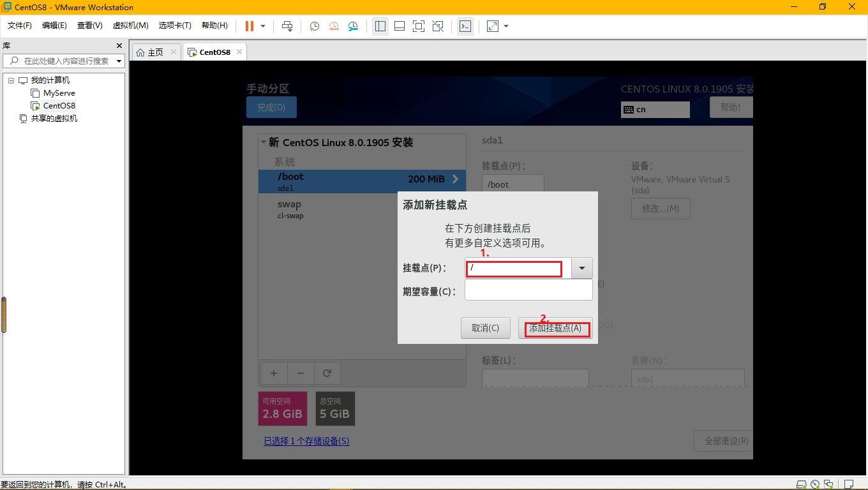Collapse the 新 CentOS Linux 8.0.1905 安装 section
The width and height of the screenshot is (868, 490).
pos(263,142)
